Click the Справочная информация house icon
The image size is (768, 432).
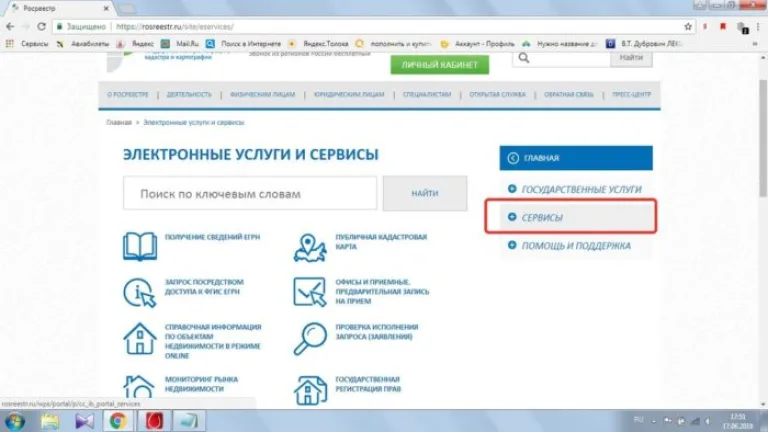coord(140,338)
